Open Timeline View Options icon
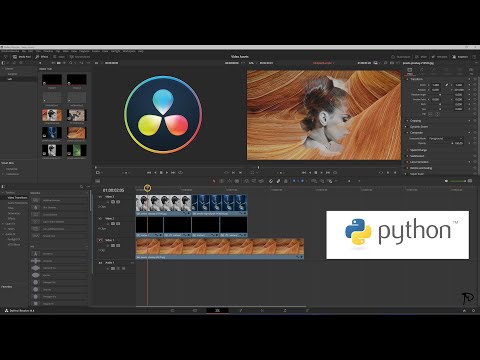This screenshot has height=360, width=480. 98,181
